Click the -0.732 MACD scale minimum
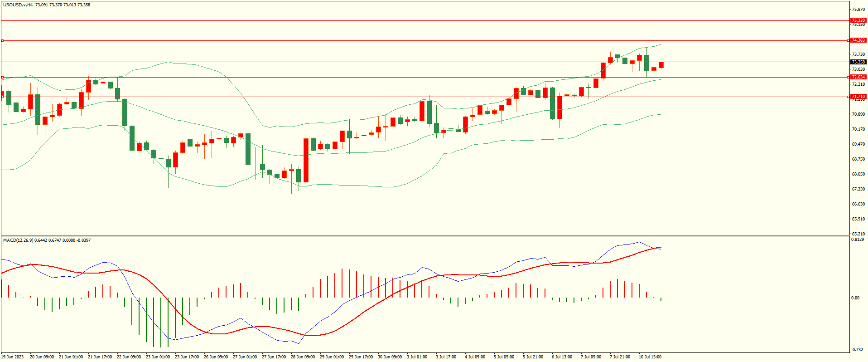The width and height of the screenshot is (868, 362). [x=857, y=350]
